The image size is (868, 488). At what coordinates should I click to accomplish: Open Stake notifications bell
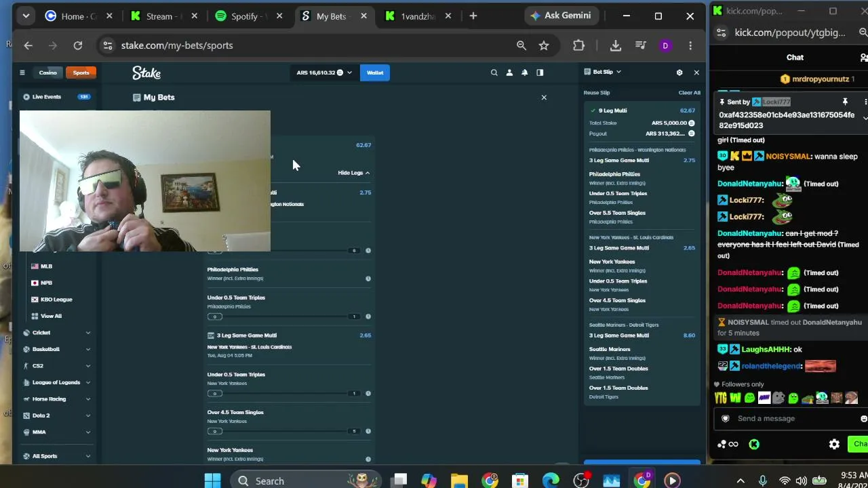(x=524, y=73)
